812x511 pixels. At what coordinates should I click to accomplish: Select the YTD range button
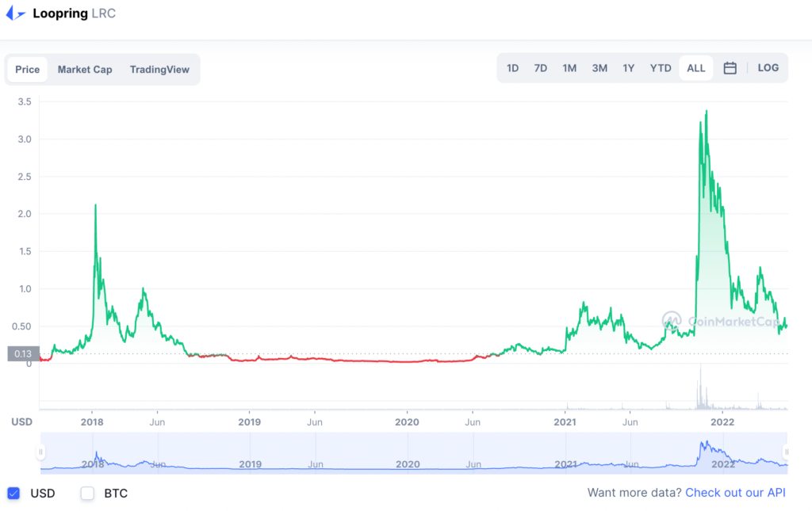[x=661, y=68]
